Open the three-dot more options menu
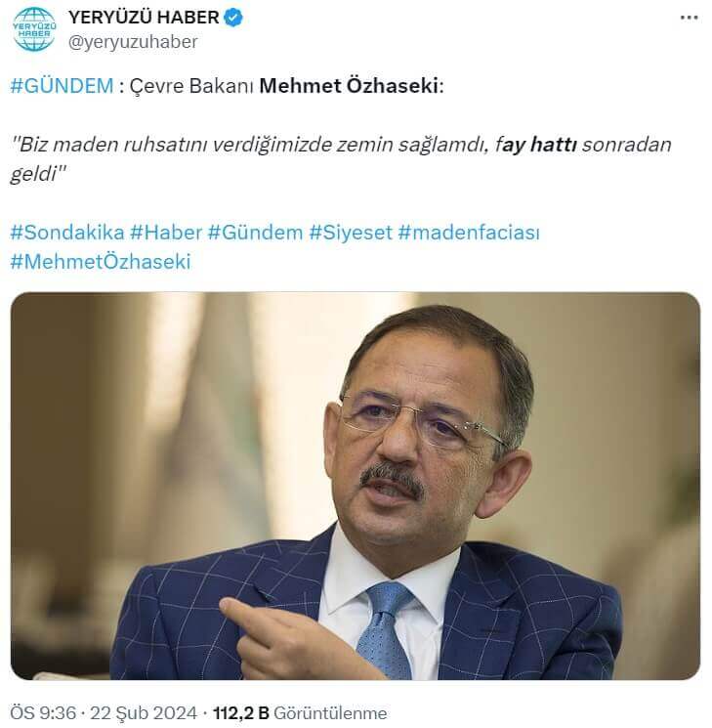The height and width of the screenshot is (728, 712). (689, 19)
